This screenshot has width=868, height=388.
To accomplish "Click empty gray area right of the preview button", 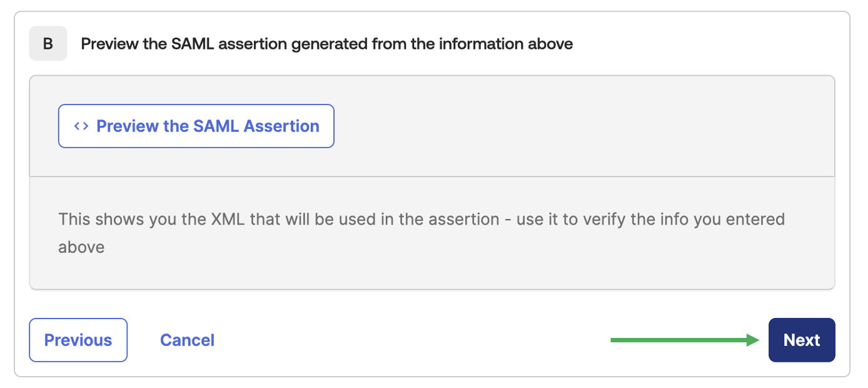I will 563,126.
